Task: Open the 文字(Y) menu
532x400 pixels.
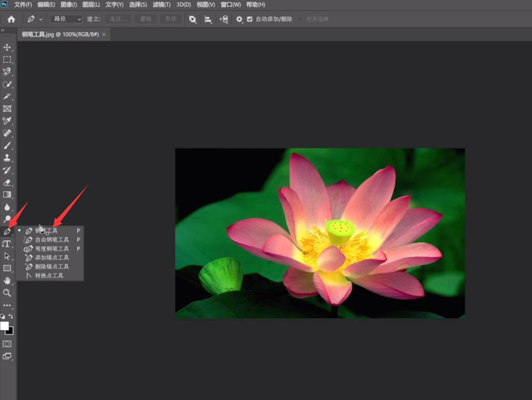Action: point(115,5)
